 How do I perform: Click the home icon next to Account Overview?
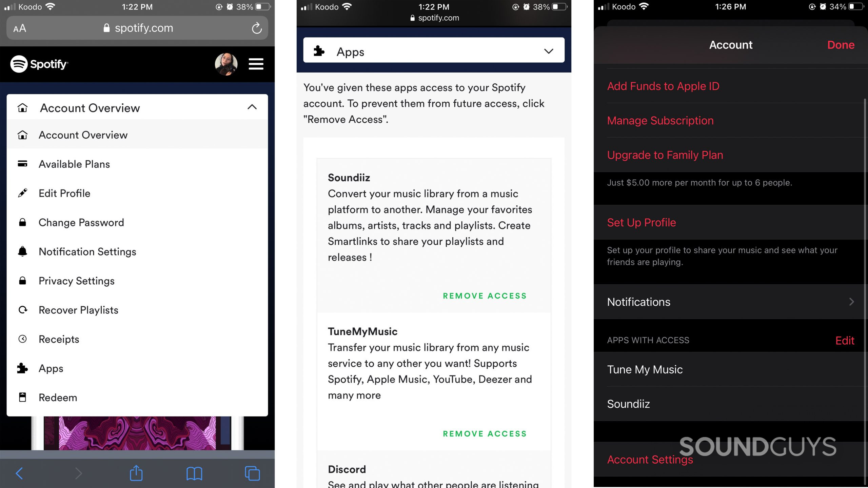click(22, 107)
